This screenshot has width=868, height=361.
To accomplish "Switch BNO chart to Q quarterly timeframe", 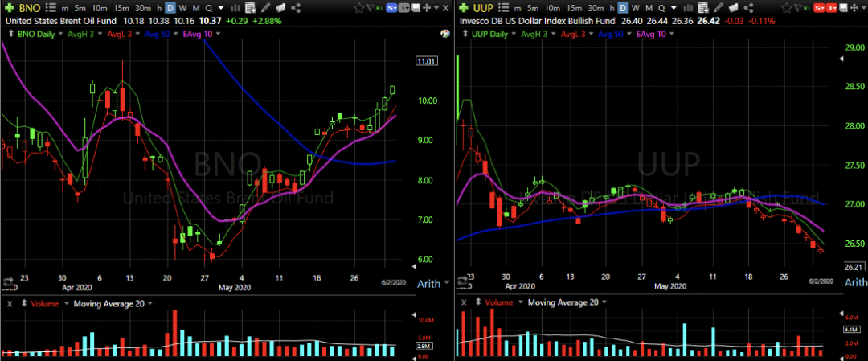I will click(209, 8).
